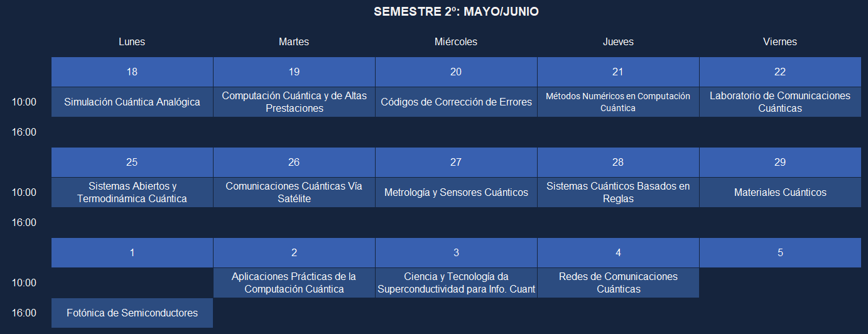Click Computación Cuántica y de Altas Prestaciones
This screenshot has height=334, width=868.
tap(294, 102)
